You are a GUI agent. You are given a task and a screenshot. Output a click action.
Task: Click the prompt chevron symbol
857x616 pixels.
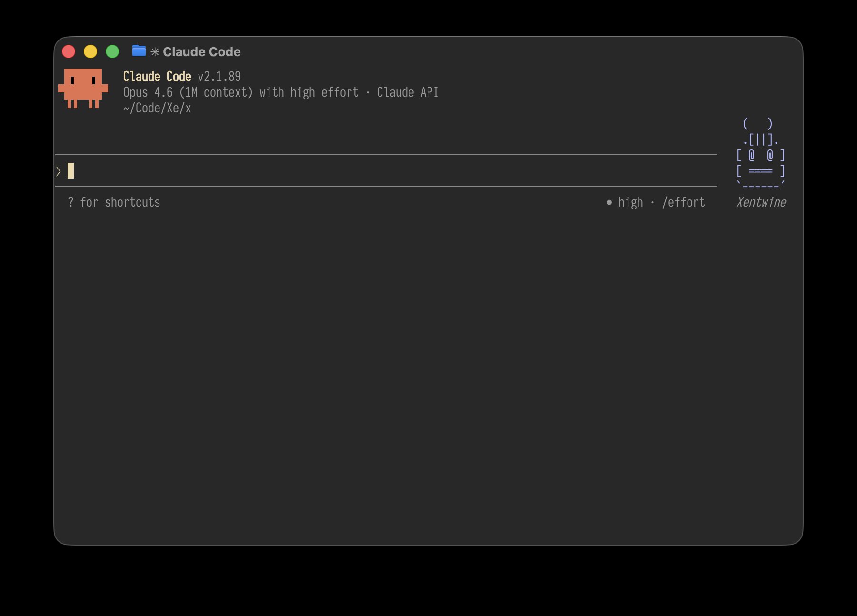tap(59, 171)
